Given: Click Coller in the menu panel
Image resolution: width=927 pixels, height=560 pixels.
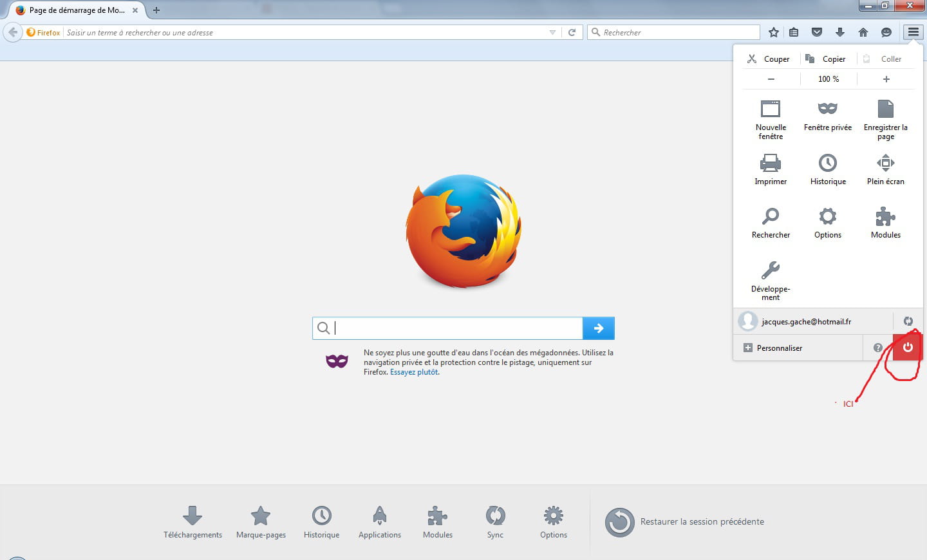Looking at the screenshot, I should point(885,59).
